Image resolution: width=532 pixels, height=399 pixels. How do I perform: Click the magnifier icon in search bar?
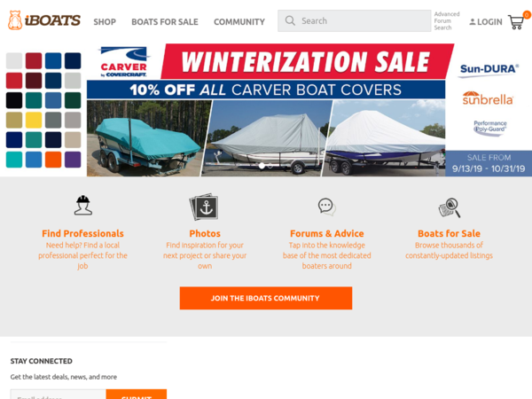click(290, 20)
